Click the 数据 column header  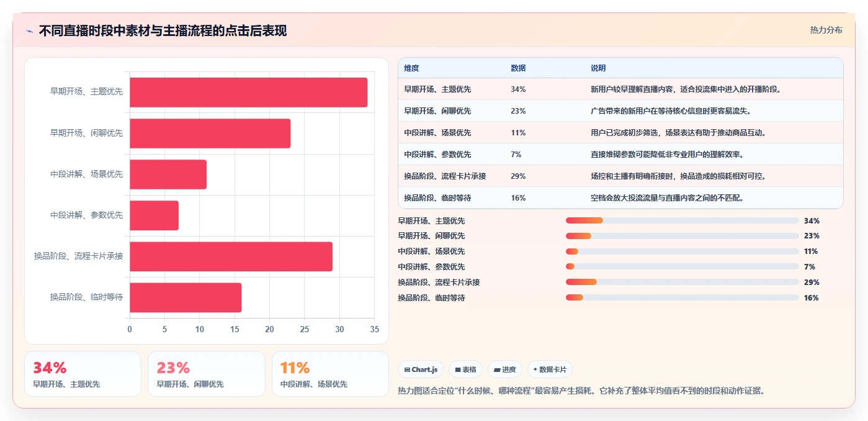coord(518,68)
